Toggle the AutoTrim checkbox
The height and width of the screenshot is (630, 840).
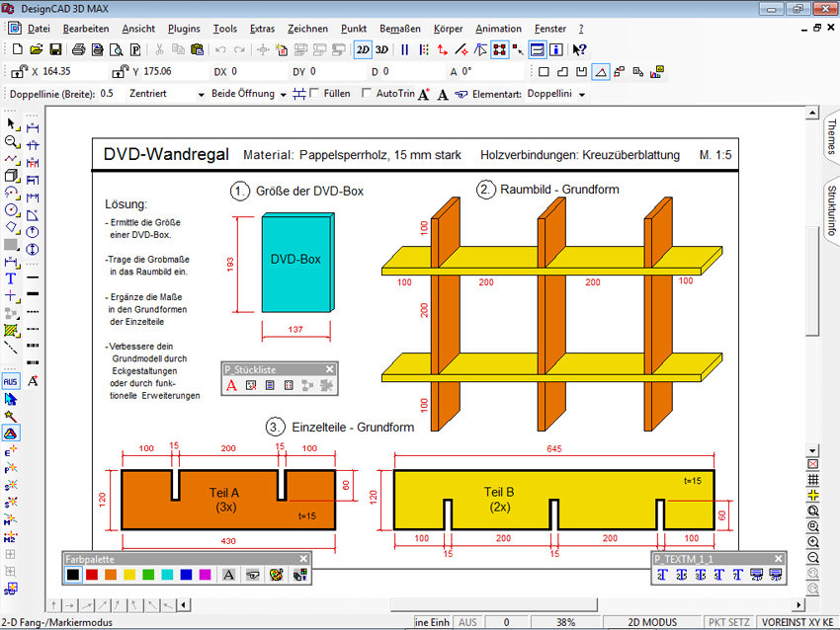[365, 92]
